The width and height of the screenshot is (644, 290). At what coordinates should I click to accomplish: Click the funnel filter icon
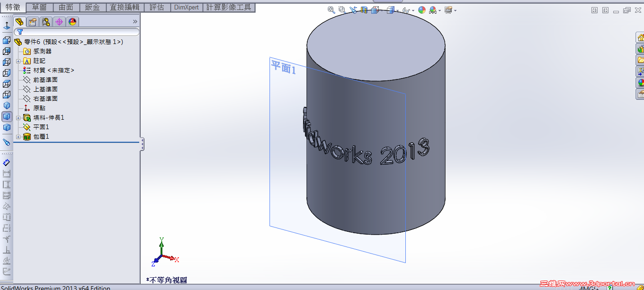[x=20, y=32]
